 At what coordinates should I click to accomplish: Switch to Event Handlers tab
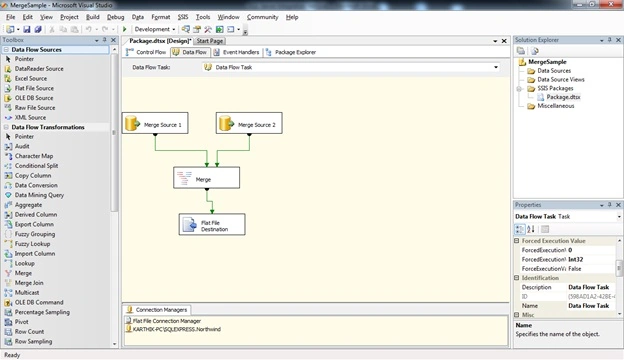(x=236, y=52)
